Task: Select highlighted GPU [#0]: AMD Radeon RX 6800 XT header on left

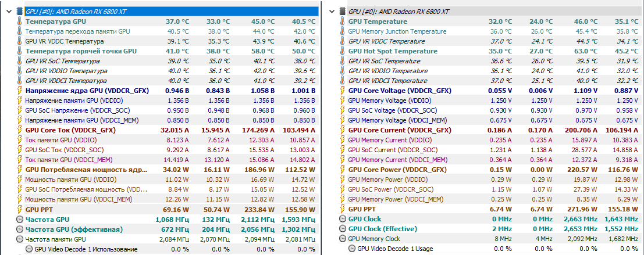Action: pos(171,12)
